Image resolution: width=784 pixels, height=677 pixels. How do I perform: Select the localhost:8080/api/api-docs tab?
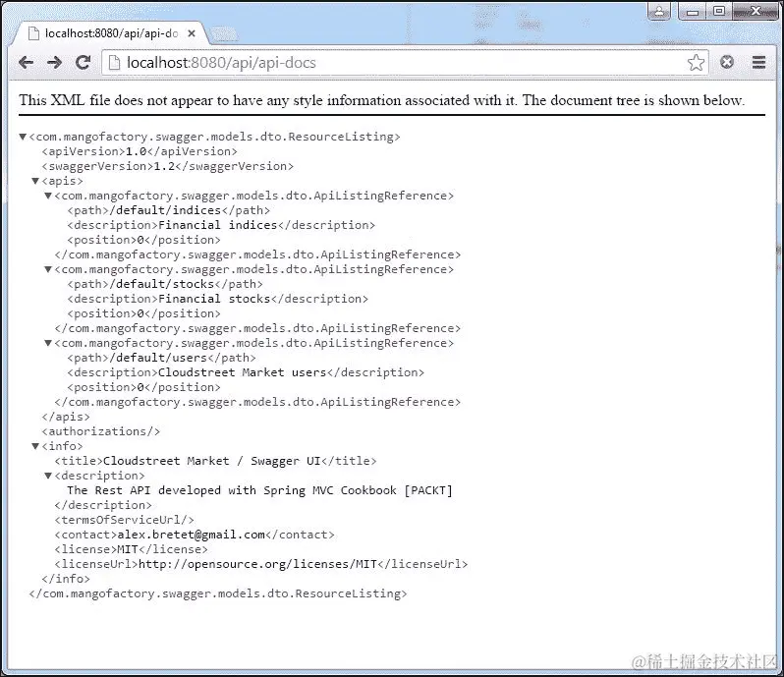tap(111, 33)
